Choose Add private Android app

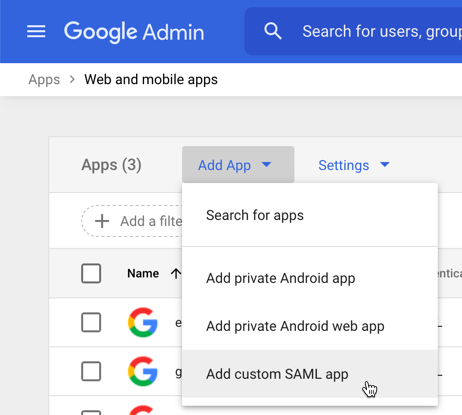(x=310, y=278)
